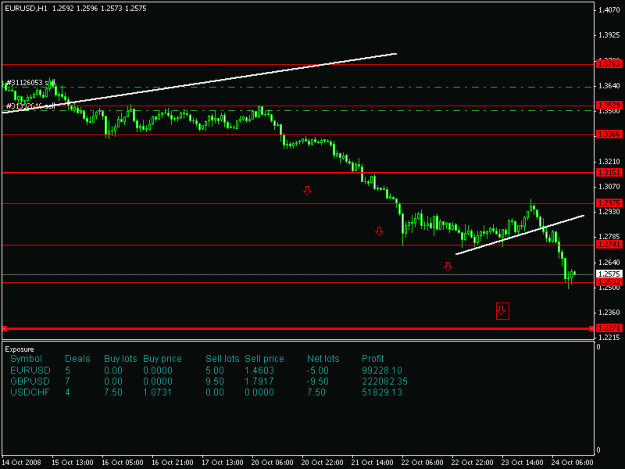Click the 1.3070 price axis value
This screenshot has height=469, width=625.
(x=609, y=186)
